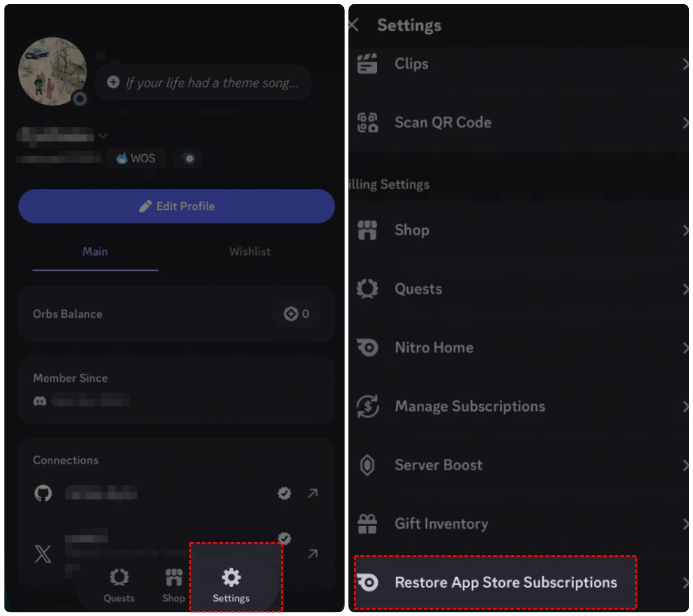Image resolution: width=693 pixels, height=616 pixels.
Task: Open Settings in the bottom navigation bar
Action: click(231, 585)
